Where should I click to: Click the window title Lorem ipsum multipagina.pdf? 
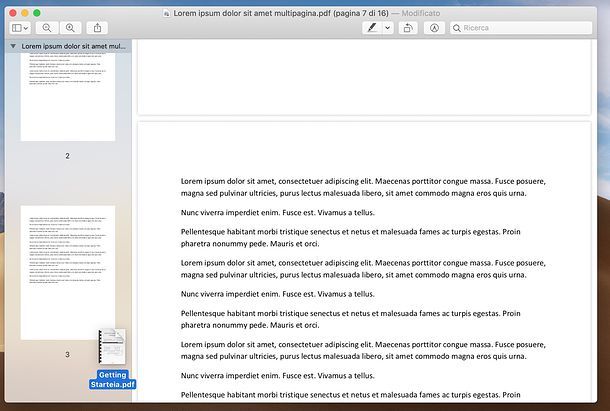pyautogui.click(x=280, y=13)
